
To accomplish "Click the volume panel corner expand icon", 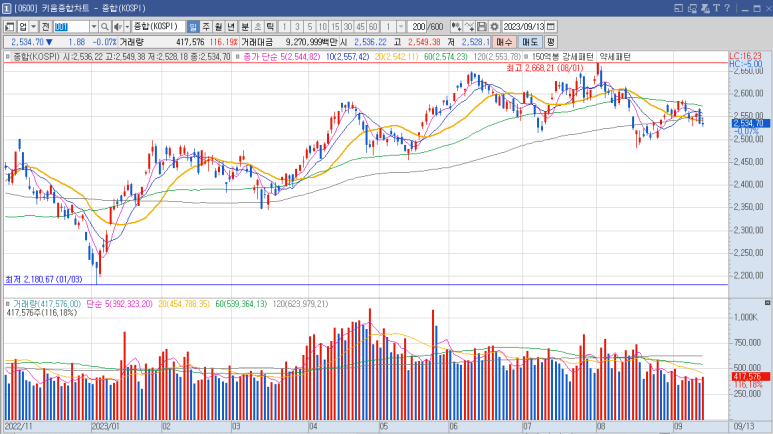I will pyautogui.click(x=767, y=303).
